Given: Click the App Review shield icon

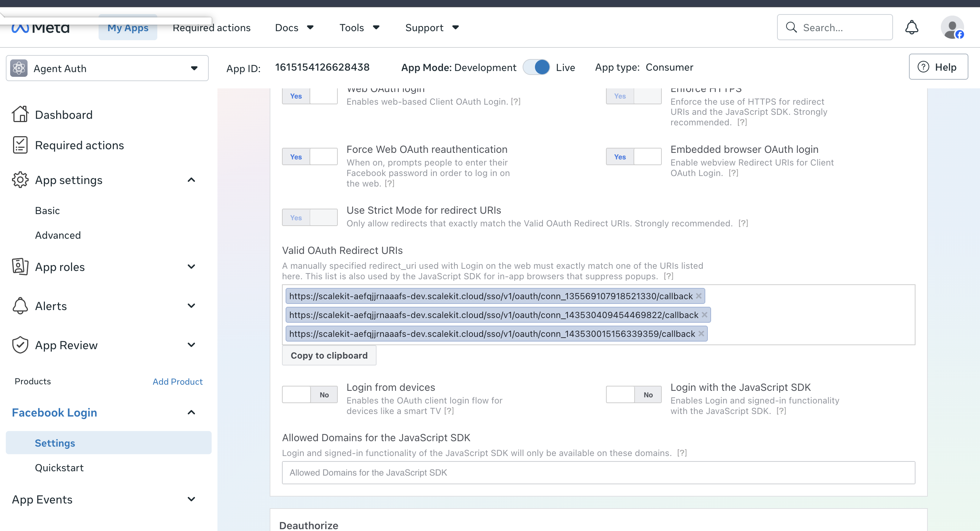Looking at the screenshot, I should (20, 345).
